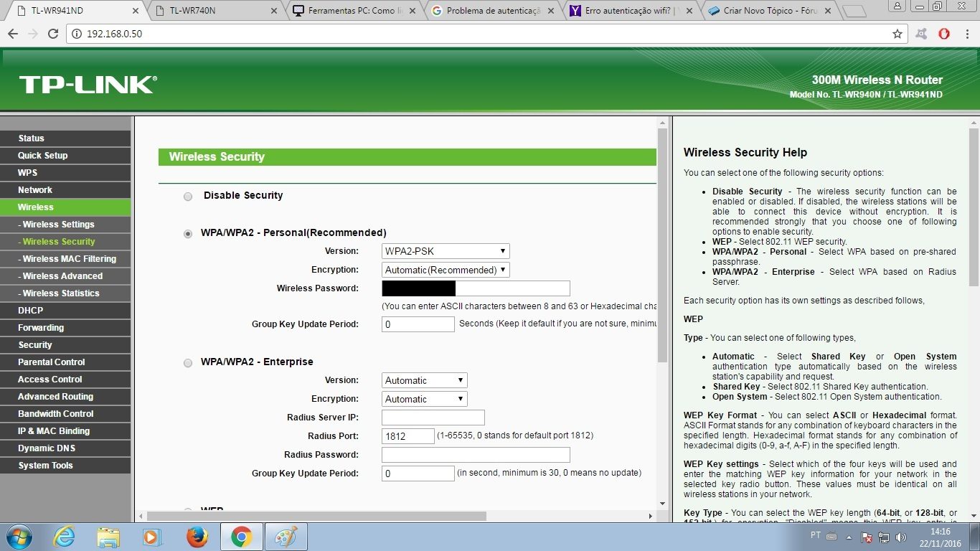Screen dimensions: 980x551
Task: Open the WPS menu item
Action: point(65,173)
